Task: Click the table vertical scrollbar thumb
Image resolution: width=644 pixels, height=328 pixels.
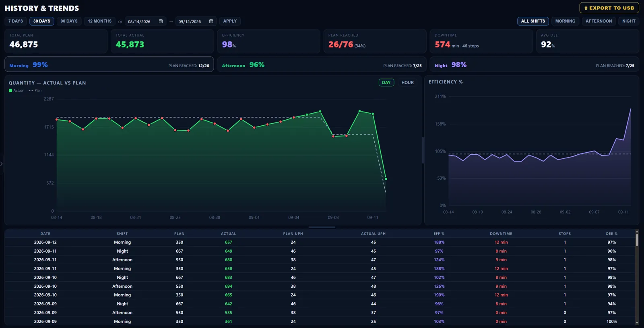Action: click(x=637, y=240)
